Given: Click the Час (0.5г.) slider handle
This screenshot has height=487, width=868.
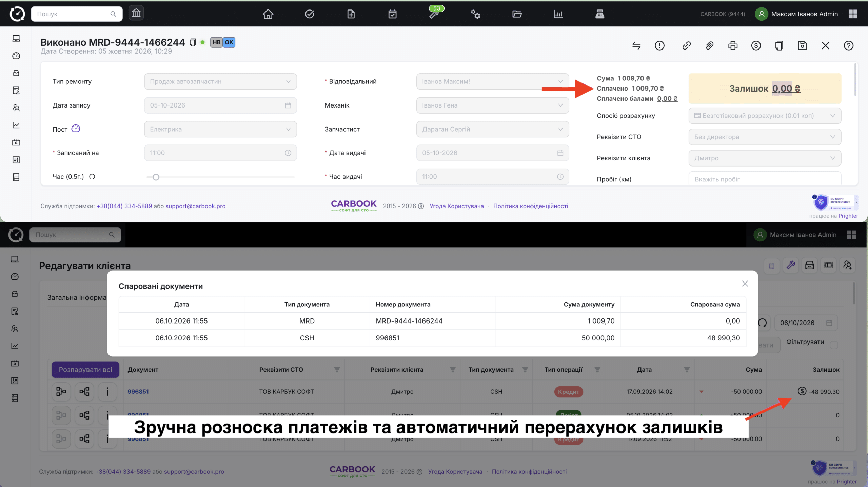Looking at the screenshot, I should coord(156,177).
